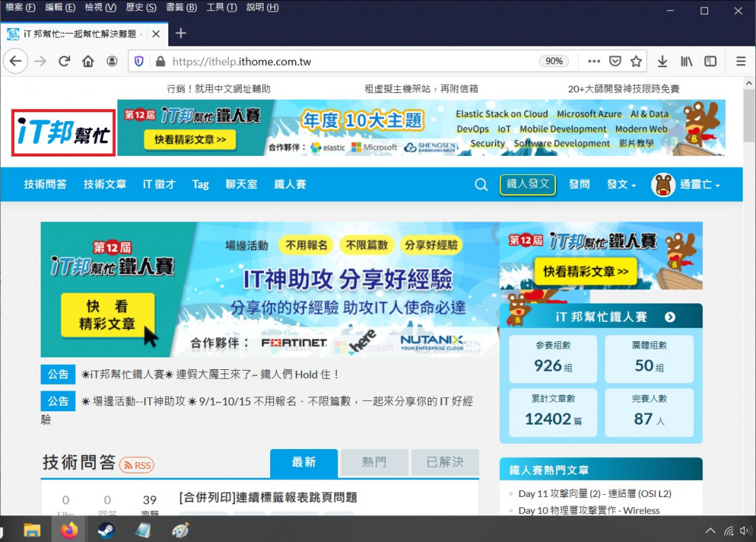Viewport: 756px width, 542px height.
Task: Open the Firefox hamburger menu
Action: [x=741, y=61]
